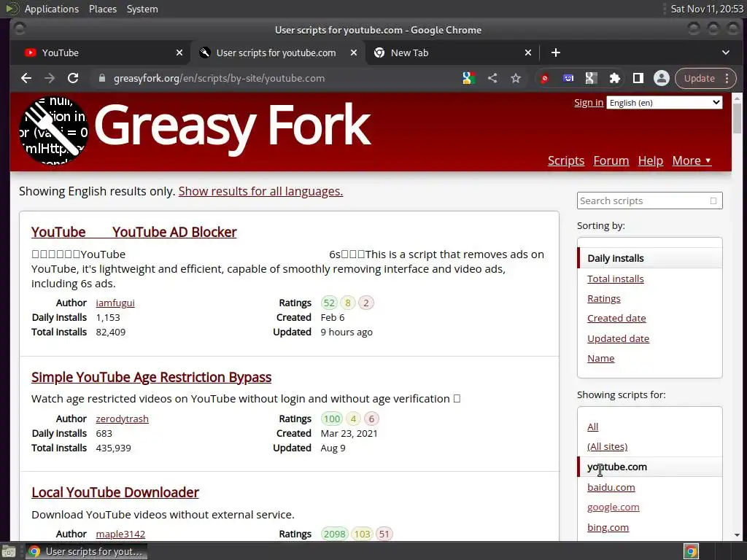Open author iamfugui profile

[x=115, y=303]
